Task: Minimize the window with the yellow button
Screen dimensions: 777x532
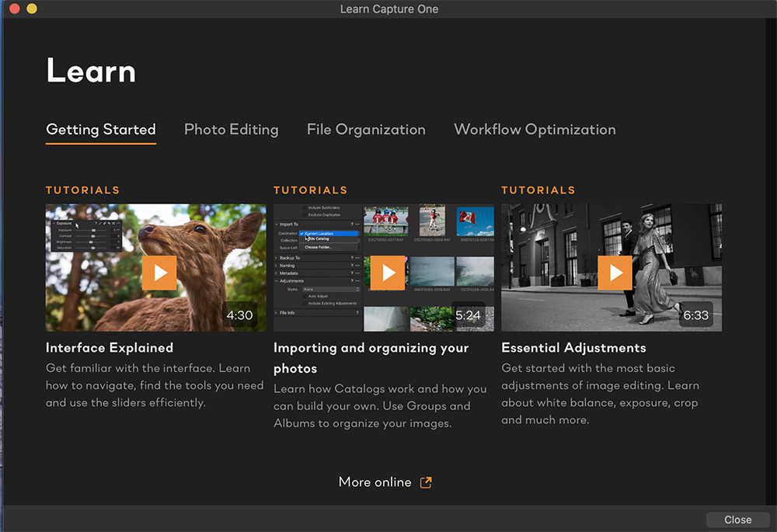Action: 32,9
